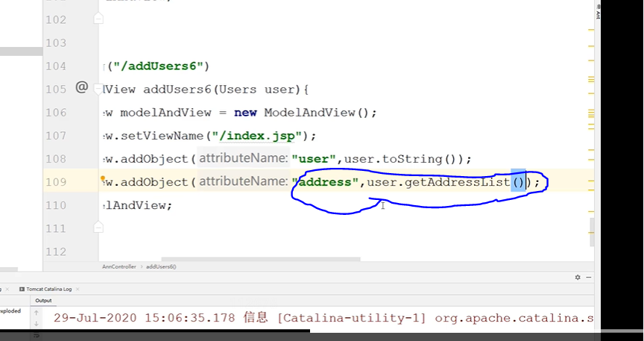Screen dimensions: 644x341
Task: Click the intention lightbulb on line 109
Action: 103,178
